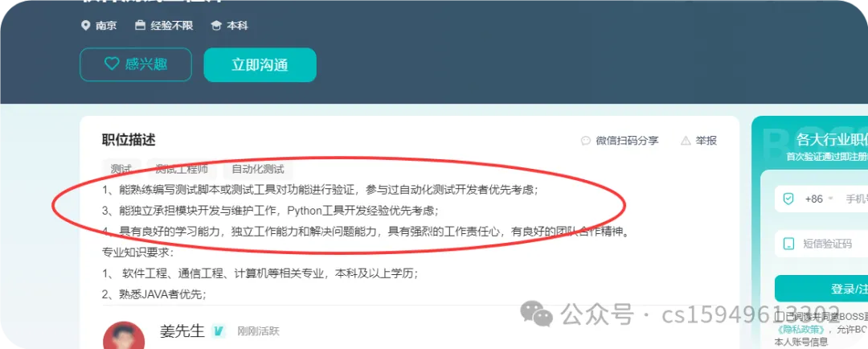
Task: Select the 自动化测试 tag
Action: 257,169
